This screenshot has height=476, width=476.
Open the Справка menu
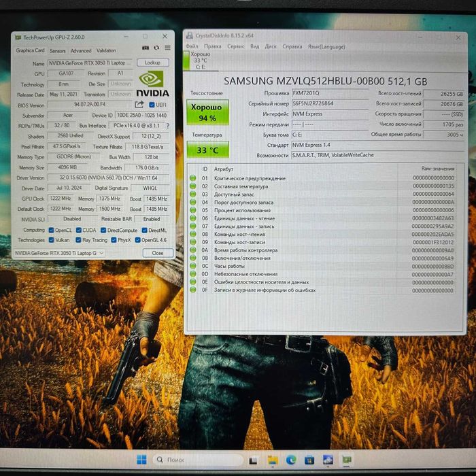[292, 46]
